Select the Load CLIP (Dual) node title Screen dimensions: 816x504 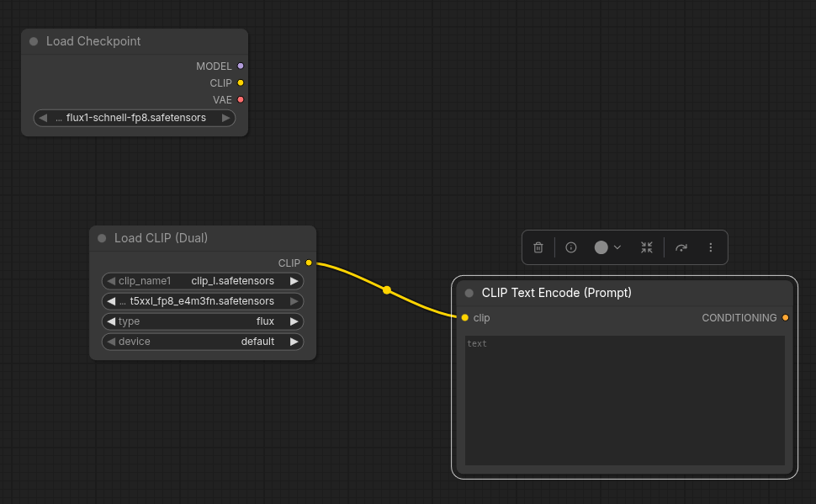pos(161,238)
